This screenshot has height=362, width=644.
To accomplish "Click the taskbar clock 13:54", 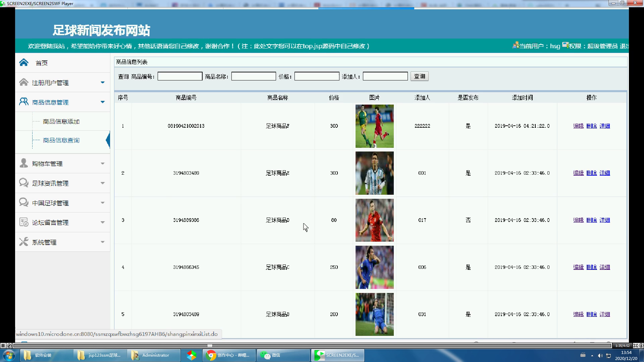I will pyautogui.click(x=626, y=353).
